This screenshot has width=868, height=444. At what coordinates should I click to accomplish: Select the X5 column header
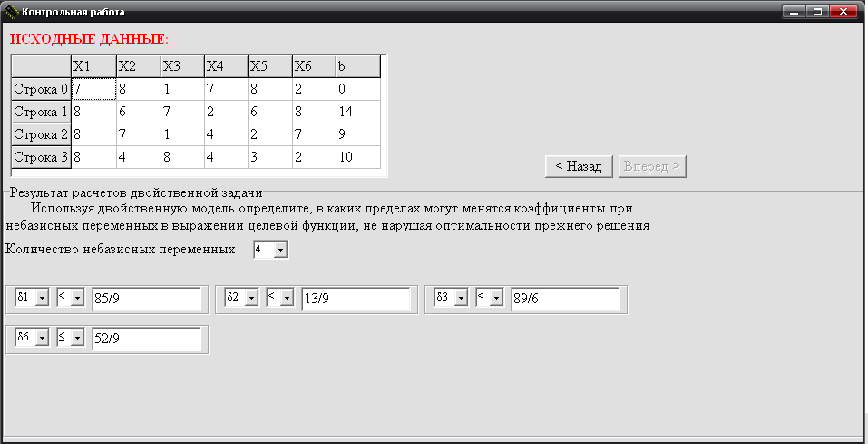click(x=270, y=66)
